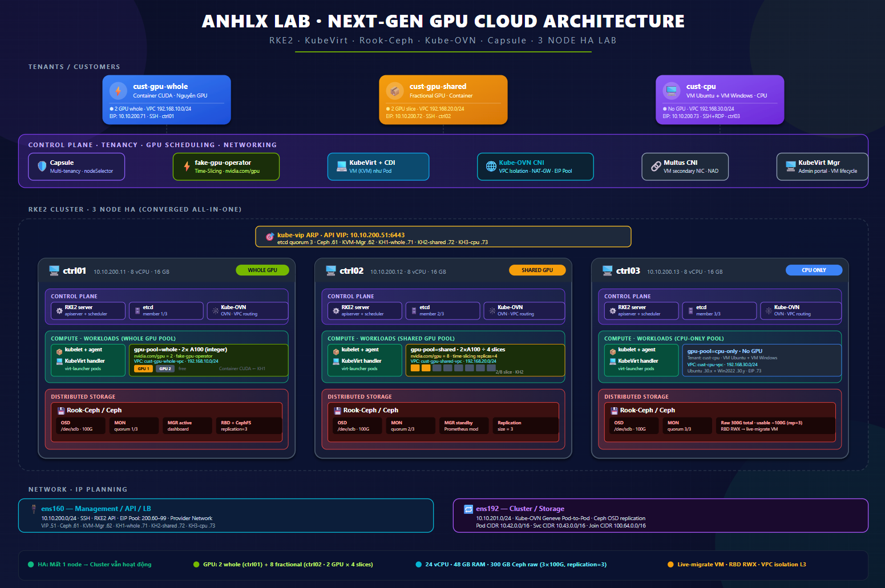This screenshot has width=885, height=588.
Task: Click the ctrl01 node computer icon
Action: pyautogui.click(x=54, y=270)
